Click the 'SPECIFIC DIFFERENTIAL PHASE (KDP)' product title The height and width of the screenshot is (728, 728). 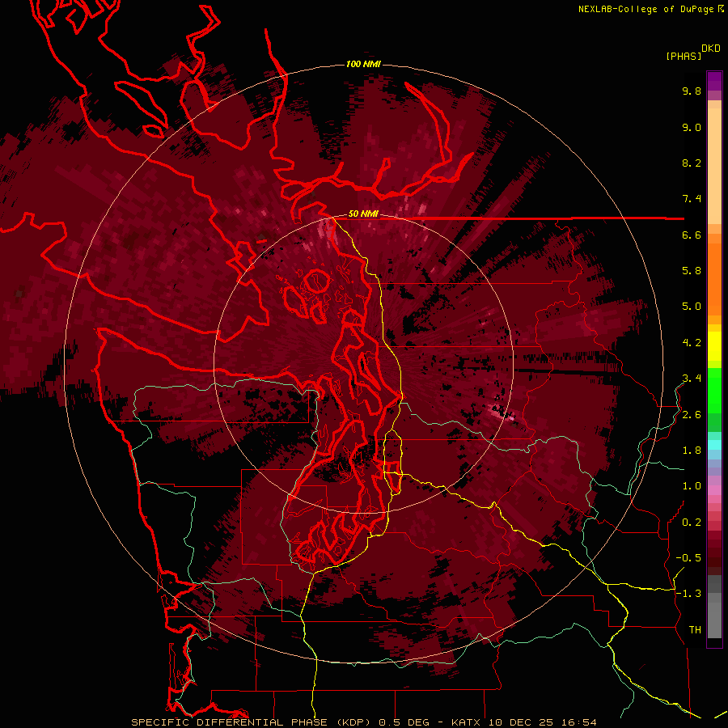pos(251,722)
